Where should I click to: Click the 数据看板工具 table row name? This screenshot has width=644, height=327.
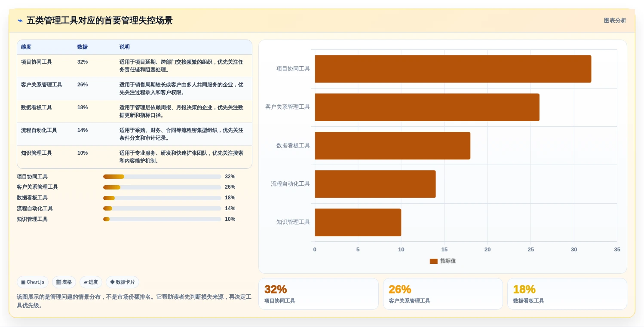coord(37,107)
